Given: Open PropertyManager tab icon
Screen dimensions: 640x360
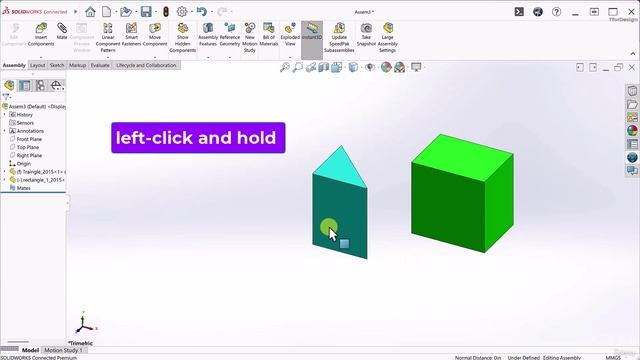Looking at the screenshot, I should [x=25, y=85].
